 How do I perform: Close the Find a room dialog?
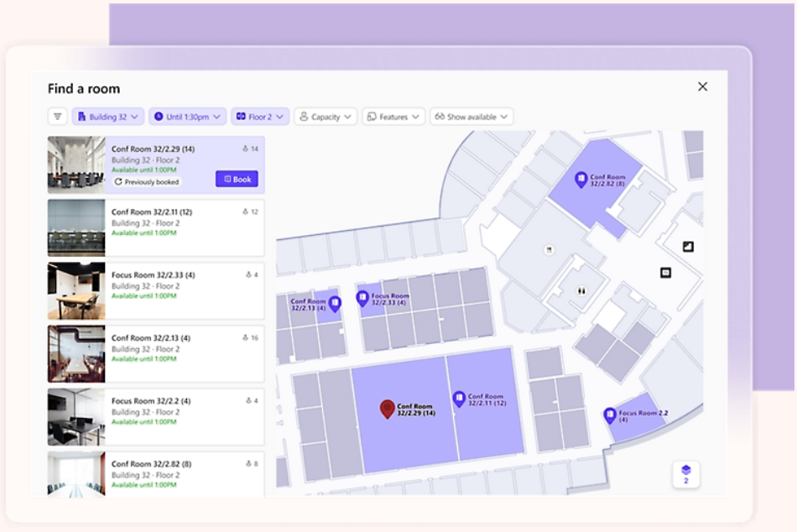(702, 87)
